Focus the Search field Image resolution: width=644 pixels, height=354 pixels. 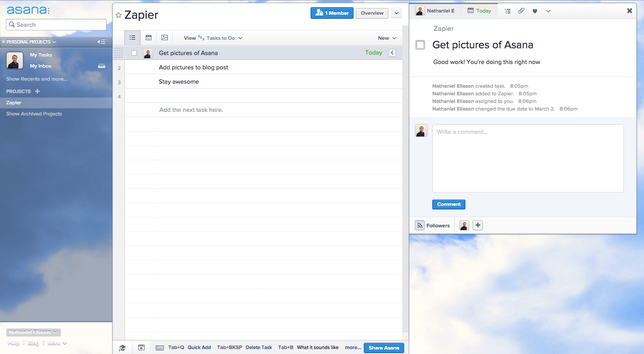click(x=56, y=25)
